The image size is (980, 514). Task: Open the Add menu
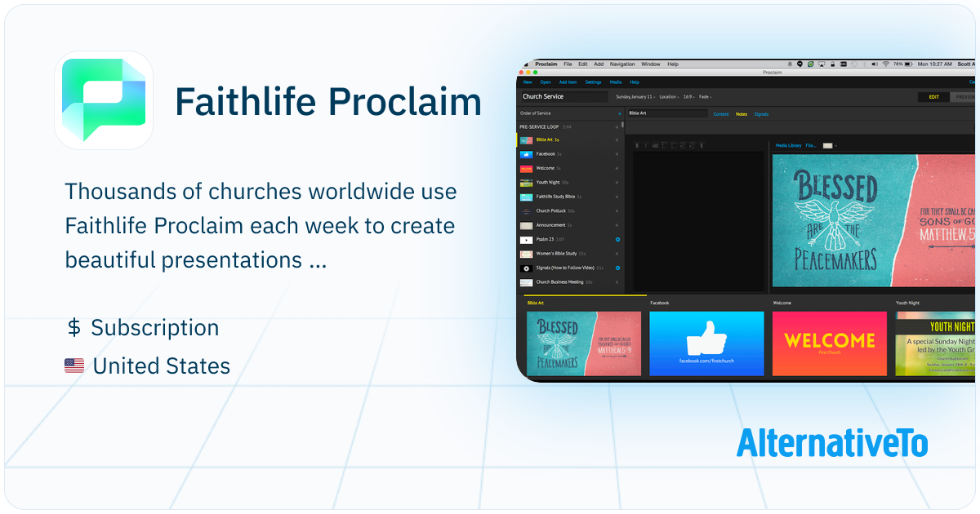click(599, 64)
